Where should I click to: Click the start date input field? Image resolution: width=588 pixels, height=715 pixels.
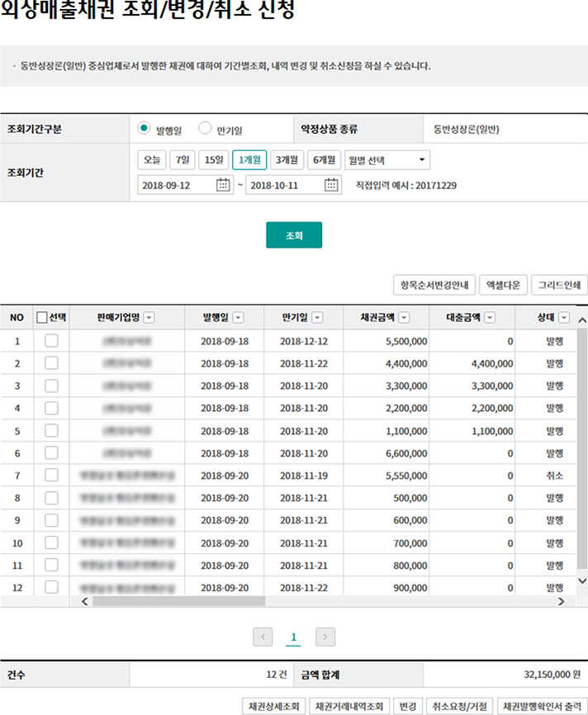tap(176, 185)
